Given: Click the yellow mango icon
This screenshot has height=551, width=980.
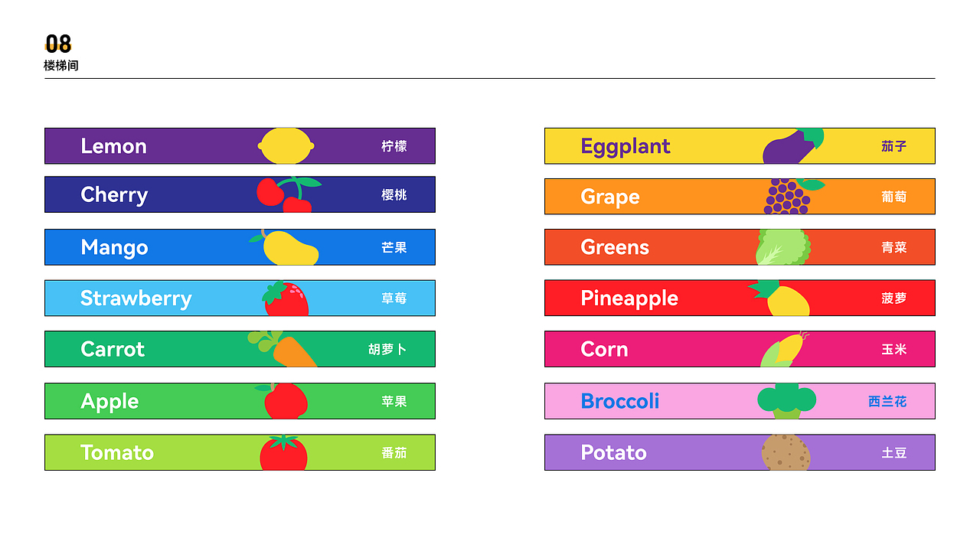Looking at the screenshot, I should pos(284,247).
